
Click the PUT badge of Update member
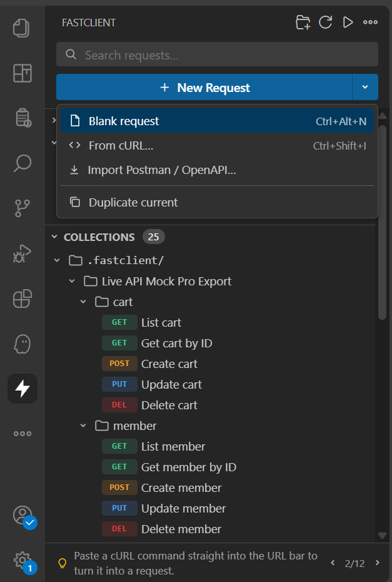pyautogui.click(x=119, y=508)
